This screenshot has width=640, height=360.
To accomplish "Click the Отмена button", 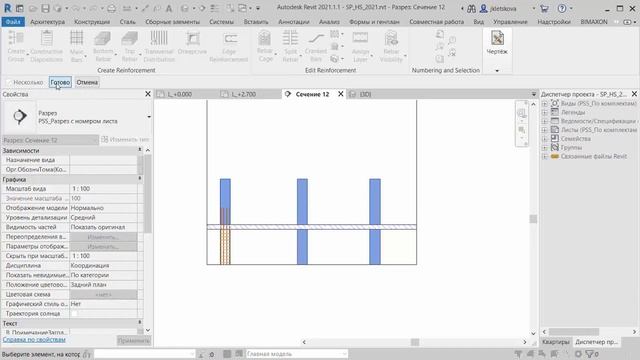I will [x=87, y=82].
